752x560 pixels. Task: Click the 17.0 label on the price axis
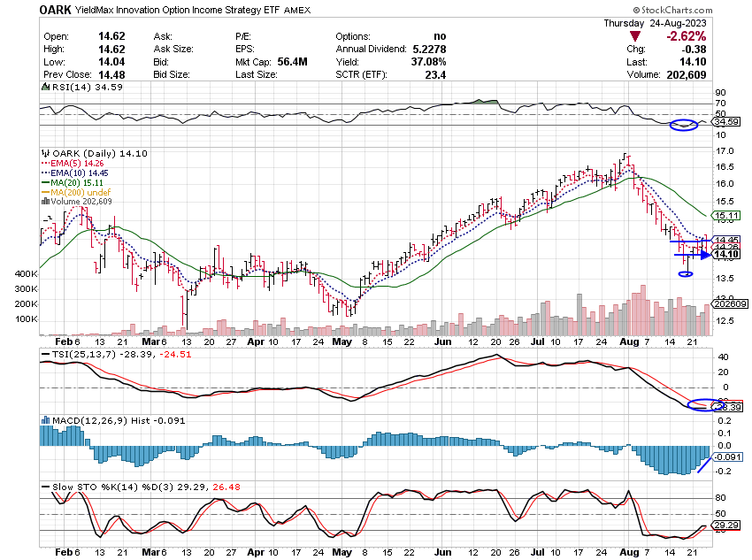(x=725, y=151)
